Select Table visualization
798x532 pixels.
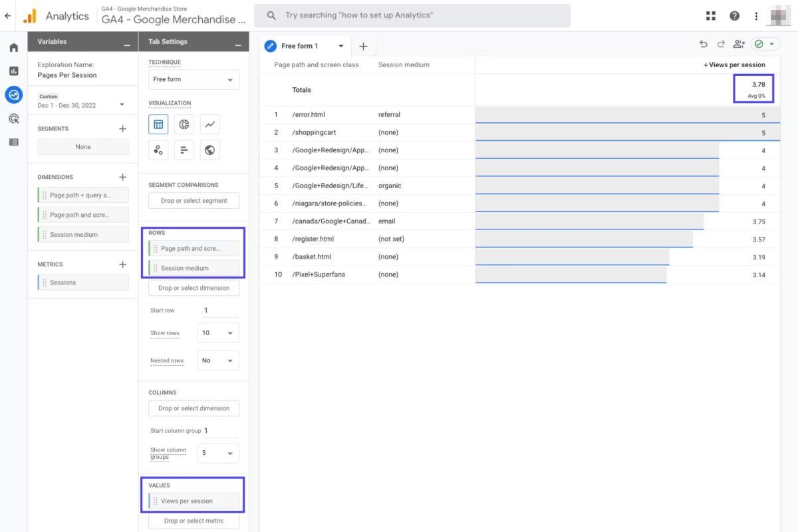coord(158,124)
